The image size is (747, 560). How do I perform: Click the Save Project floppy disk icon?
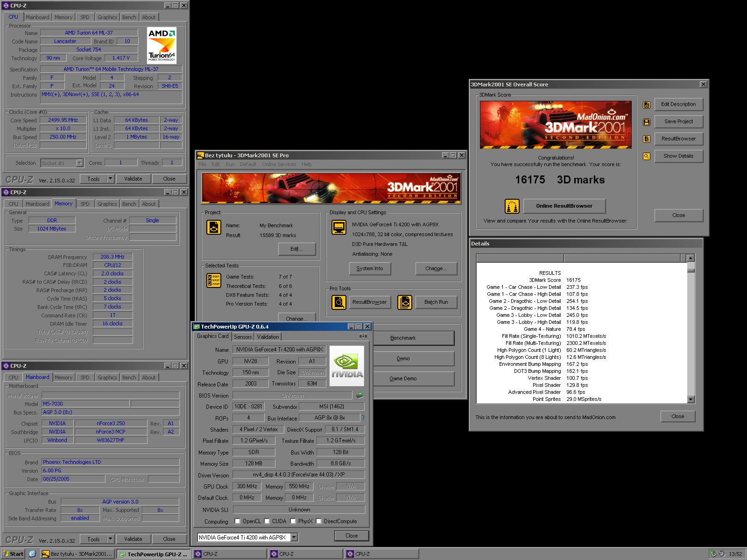[x=647, y=122]
